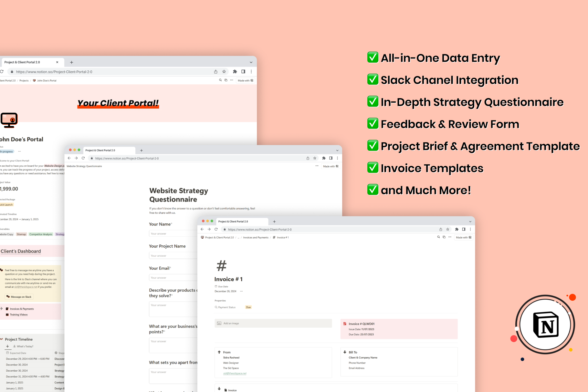The width and height of the screenshot is (588, 392).
Task: Click the Your Project Name answer field
Action: (x=173, y=256)
